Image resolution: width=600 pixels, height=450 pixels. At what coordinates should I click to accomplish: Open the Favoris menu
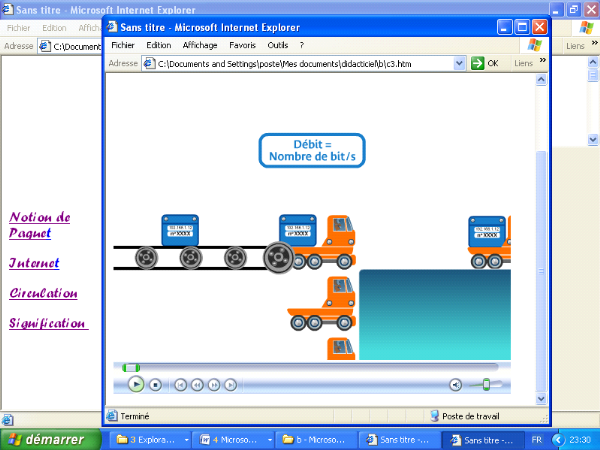(x=242, y=45)
